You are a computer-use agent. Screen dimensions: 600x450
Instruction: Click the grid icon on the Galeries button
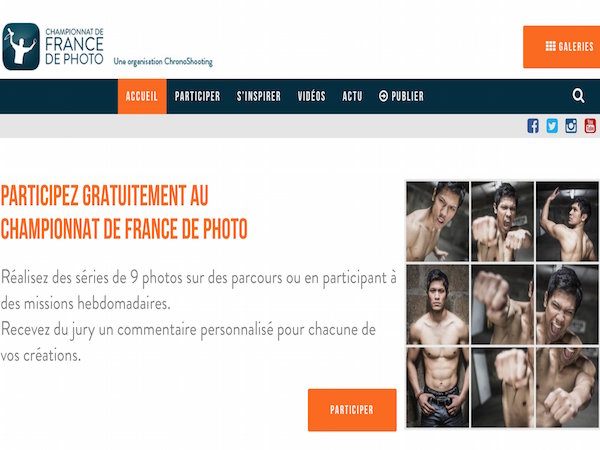tap(550, 46)
